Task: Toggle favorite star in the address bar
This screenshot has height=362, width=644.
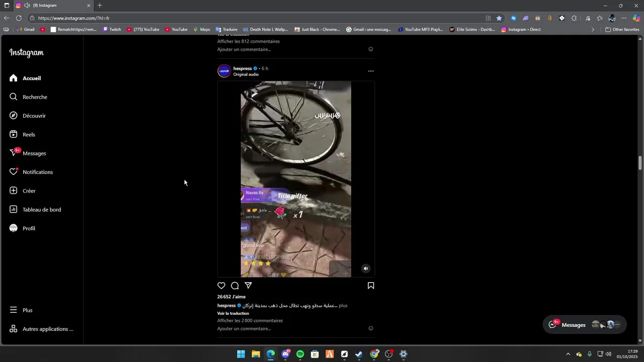Action: [499, 18]
